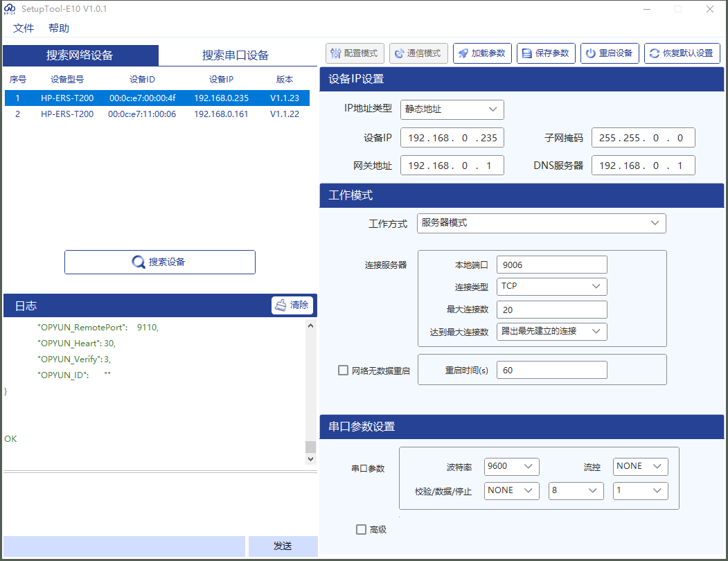
Task: Click the log scrollbar thumb
Action: point(310,447)
